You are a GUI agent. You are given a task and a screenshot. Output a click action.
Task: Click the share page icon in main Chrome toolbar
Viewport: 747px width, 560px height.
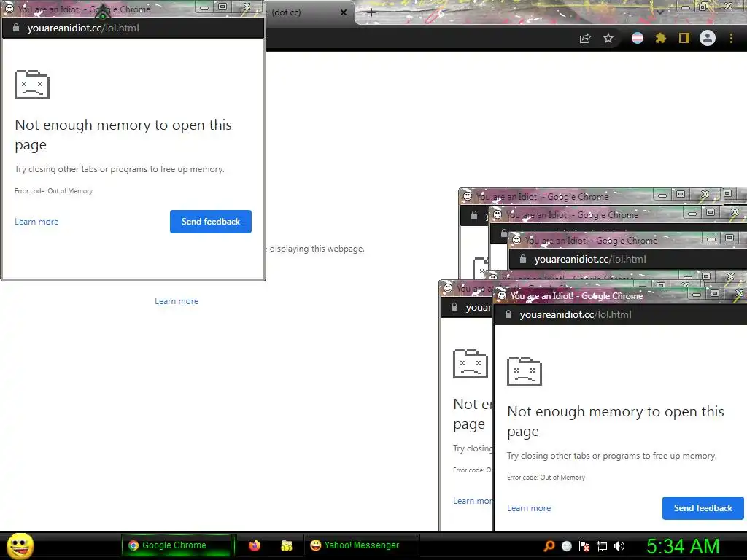[x=585, y=39]
